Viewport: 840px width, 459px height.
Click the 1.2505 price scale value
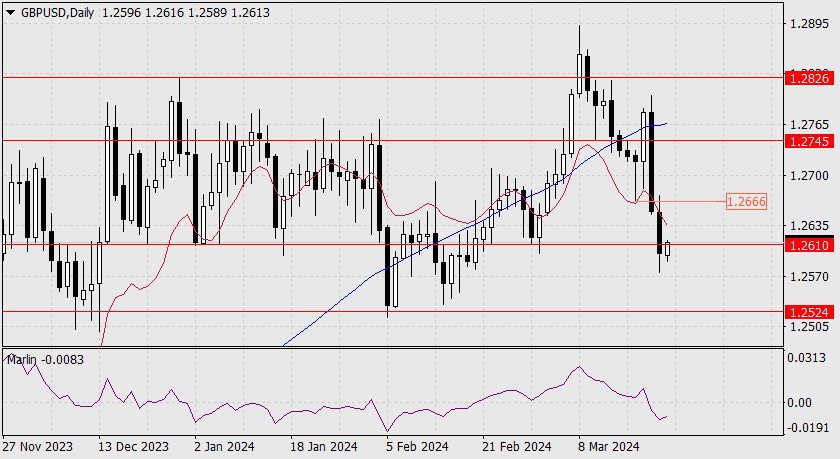click(809, 327)
